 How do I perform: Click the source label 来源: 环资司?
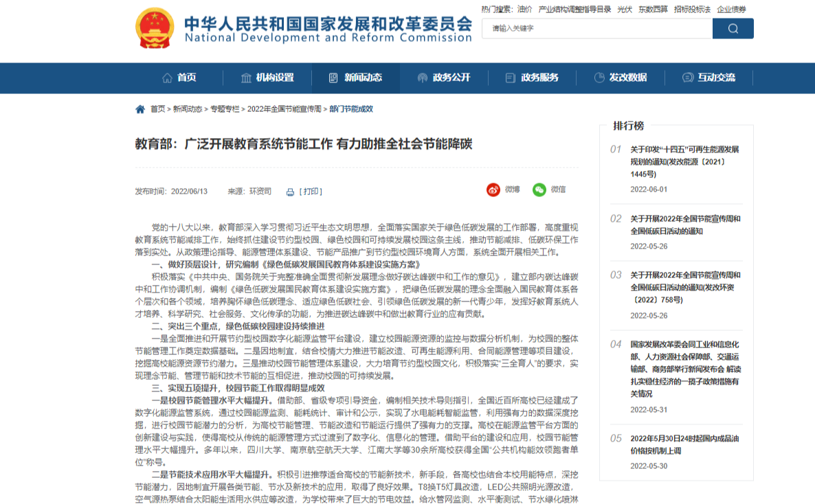point(249,192)
